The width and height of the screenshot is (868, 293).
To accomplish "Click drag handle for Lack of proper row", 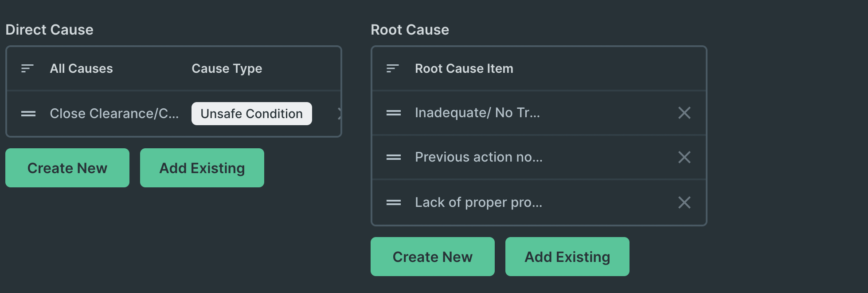I will pyautogui.click(x=393, y=202).
